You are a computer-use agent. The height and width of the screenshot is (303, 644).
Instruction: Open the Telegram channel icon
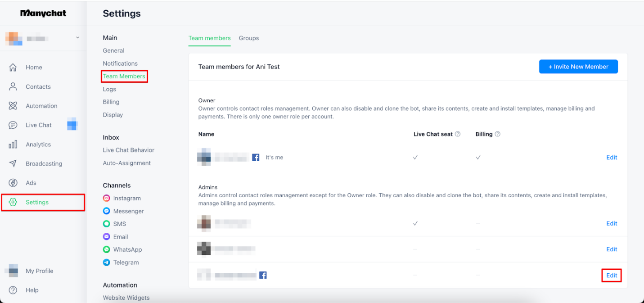click(x=107, y=262)
